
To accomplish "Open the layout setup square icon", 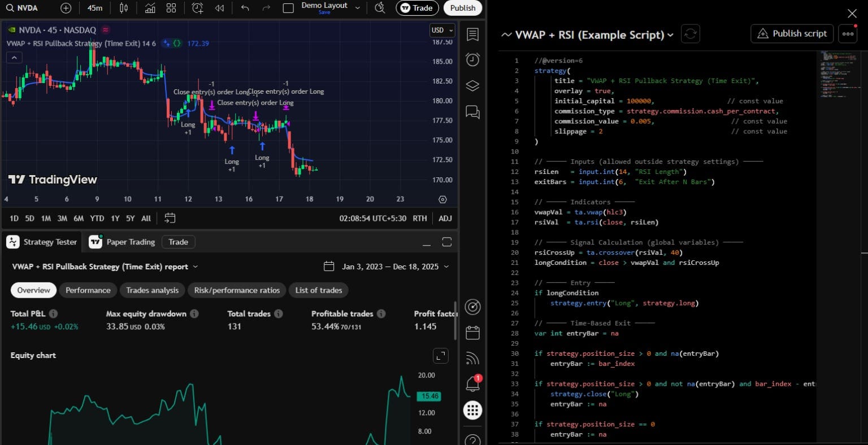I will pyautogui.click(x=288, y=8).
